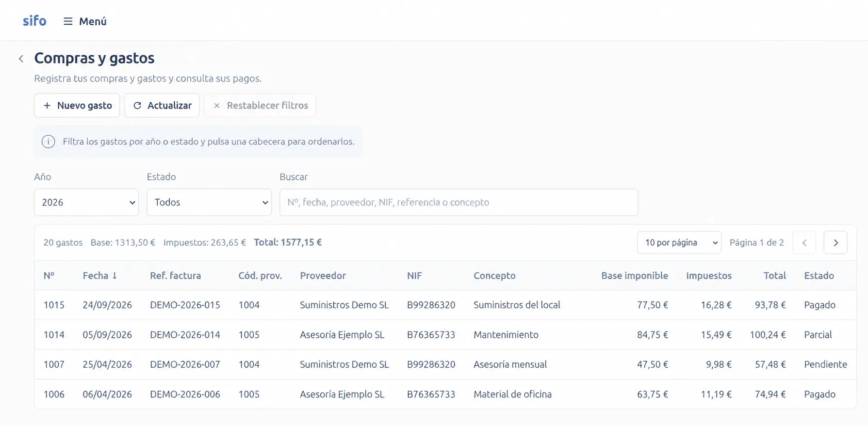This screenshot has width=868, height=426.
Task: Refresh the list with Actualizar
Action: click(162, 105)
